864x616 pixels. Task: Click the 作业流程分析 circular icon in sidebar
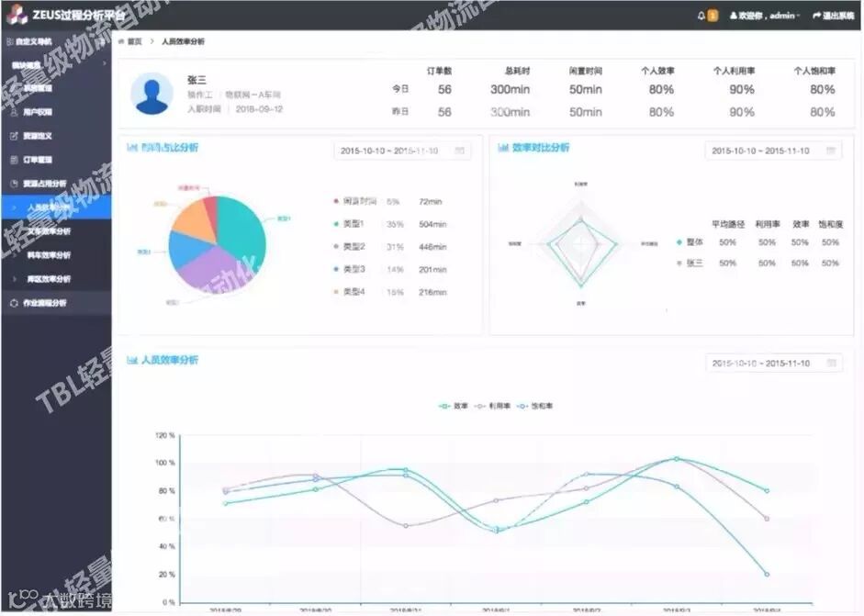pyautogui.click(x=15, y=303)
